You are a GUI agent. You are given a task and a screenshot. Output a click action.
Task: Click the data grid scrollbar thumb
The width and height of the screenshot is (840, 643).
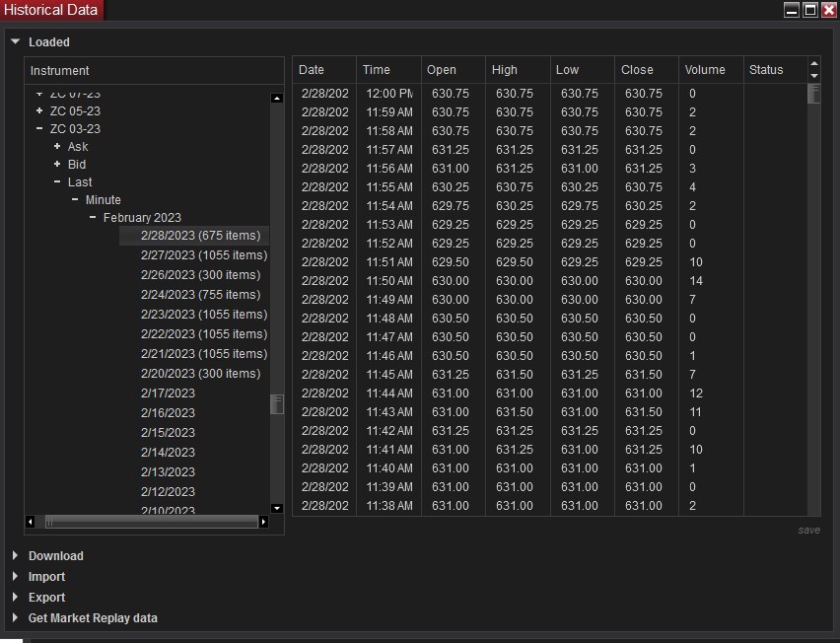pos(813,95)
